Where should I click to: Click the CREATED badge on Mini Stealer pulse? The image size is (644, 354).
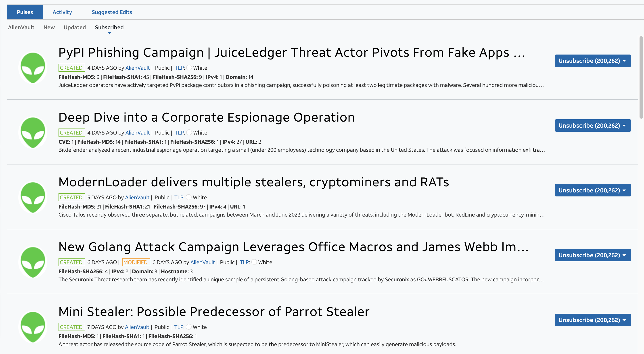pyautogui.click(x=71, y=327)
